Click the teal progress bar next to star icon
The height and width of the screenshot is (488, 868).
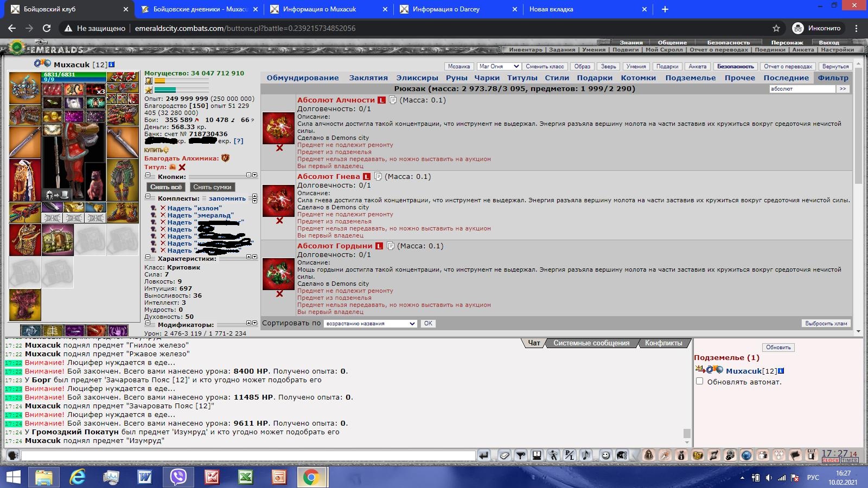[182, 90]
